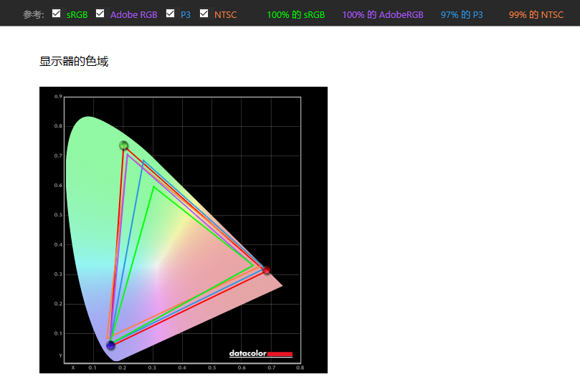Click the green sRGB checkbox label
Screen dimensions: 580x392
click(x=77, y=15)
